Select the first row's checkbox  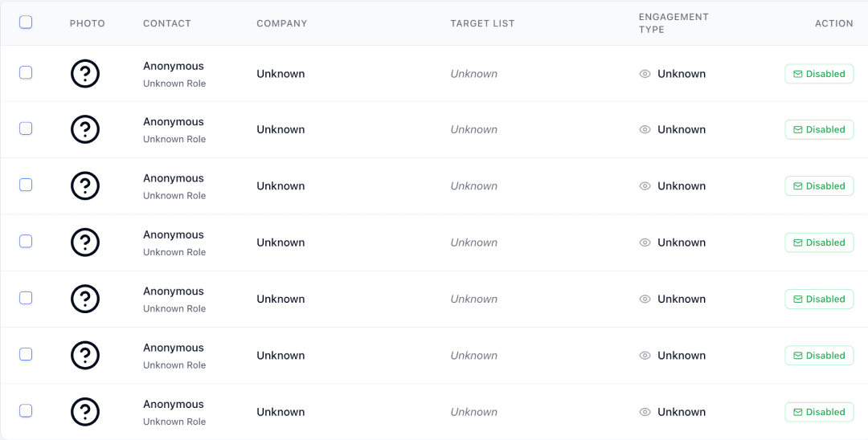click(26, 73)
